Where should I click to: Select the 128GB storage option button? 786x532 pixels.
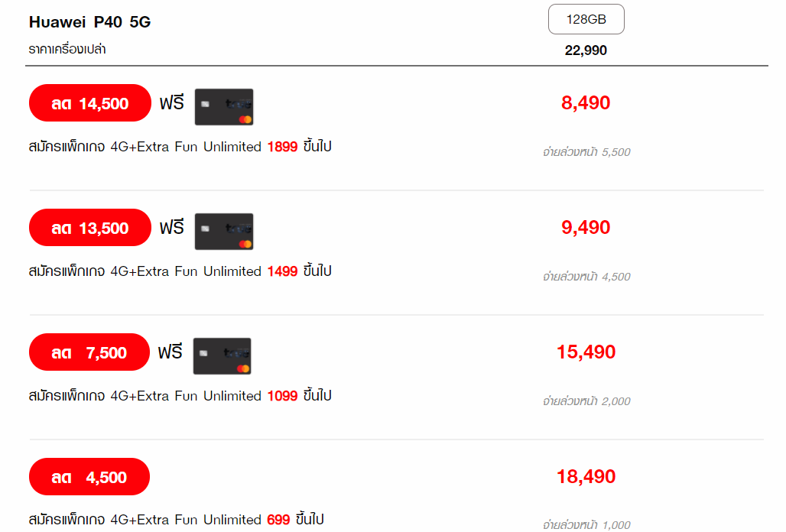(586, 19)
